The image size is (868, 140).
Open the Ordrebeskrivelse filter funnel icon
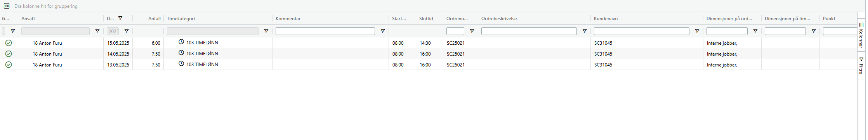click(585, 31)
